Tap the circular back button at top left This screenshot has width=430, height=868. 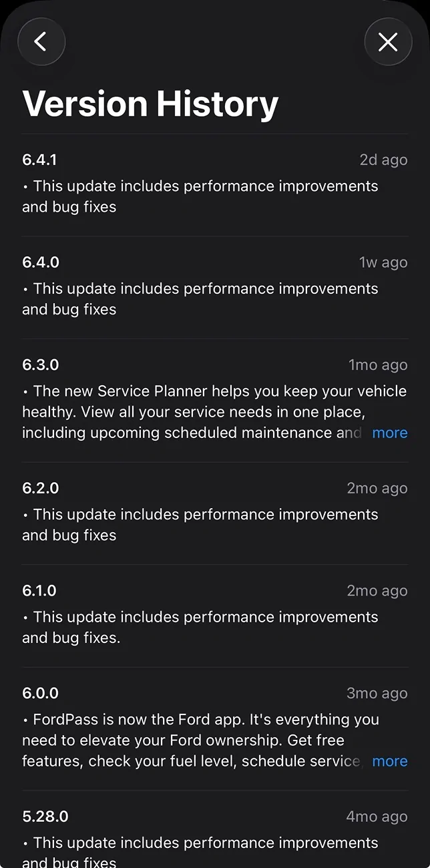41,41
